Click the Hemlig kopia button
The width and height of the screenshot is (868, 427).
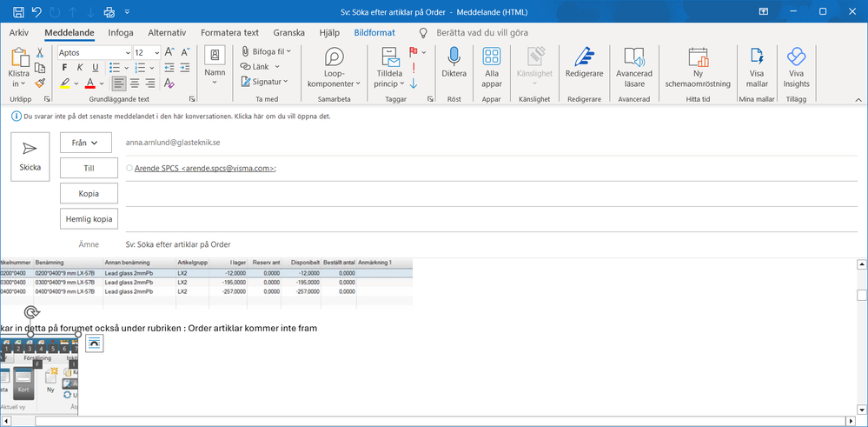click(89, 218)
